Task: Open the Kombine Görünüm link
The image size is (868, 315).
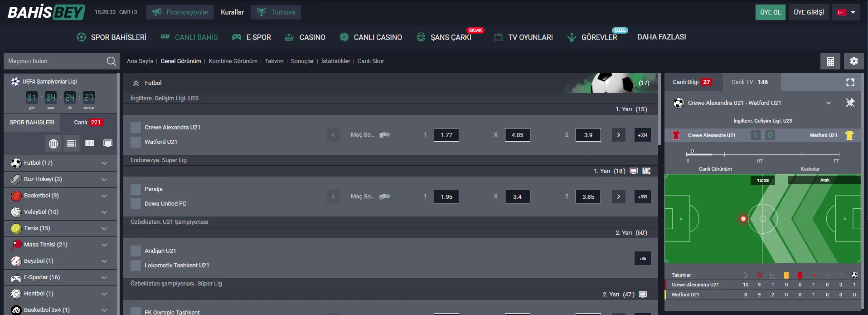Action: click(x=233, y=61)
